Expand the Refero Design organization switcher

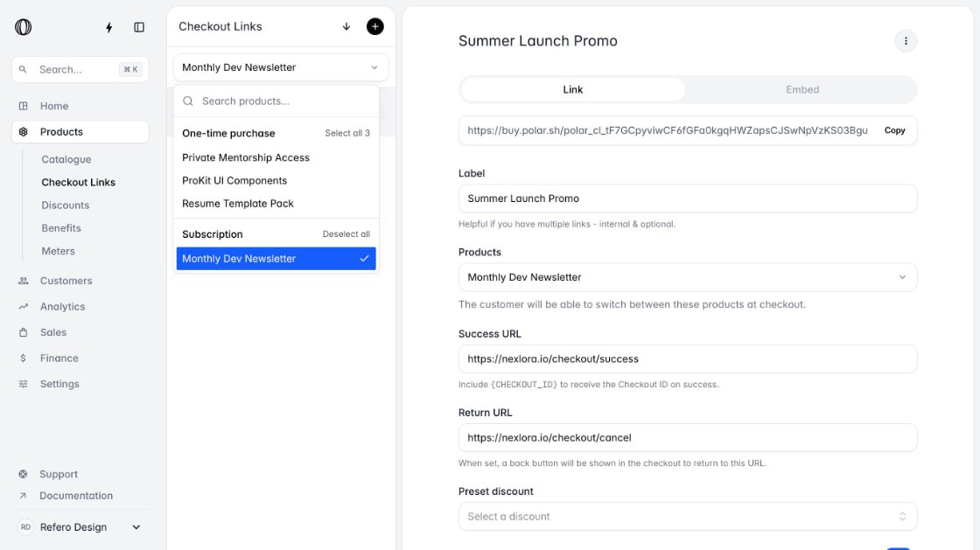click(x=80, y=527)
